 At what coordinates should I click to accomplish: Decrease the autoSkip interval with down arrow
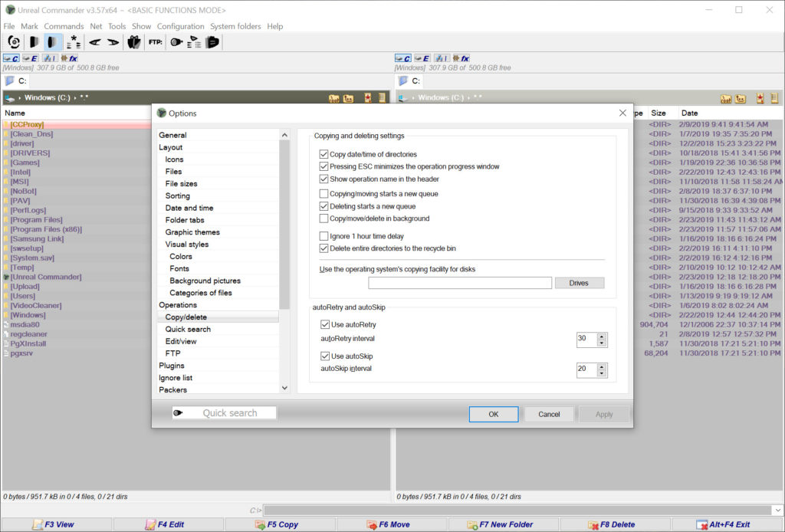[x=602, y=374]
